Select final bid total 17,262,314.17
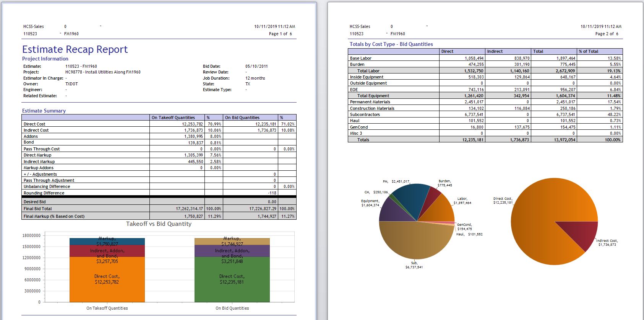Screen dimensions: 644x320 [189, 209]
